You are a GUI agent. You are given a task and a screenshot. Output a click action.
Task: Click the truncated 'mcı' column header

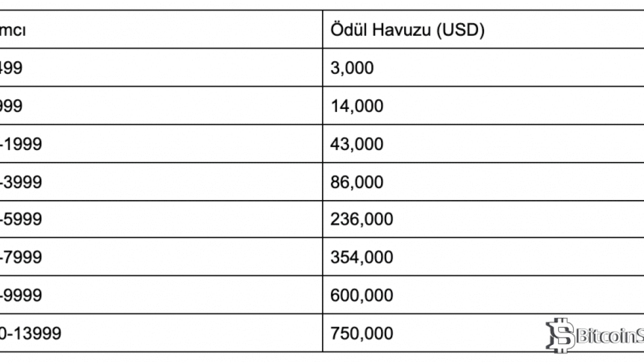[13, 30]
